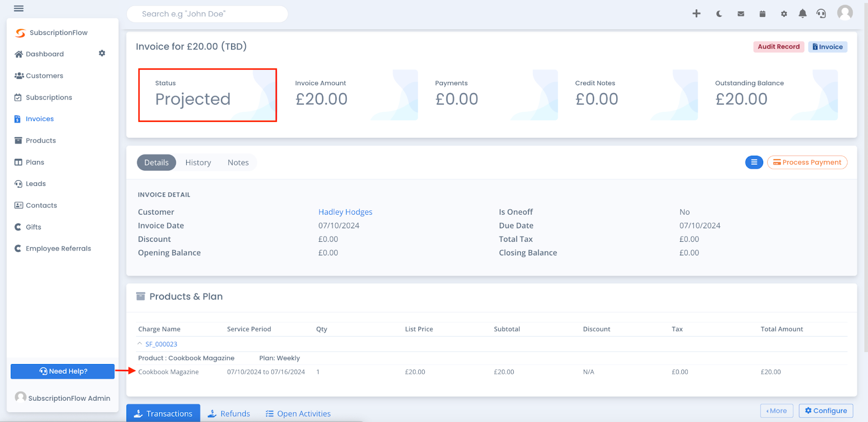Click Product : Cookbook Magazine text
Screen dimensions: 868x422
pyautogui.click(x=186, y=358)
